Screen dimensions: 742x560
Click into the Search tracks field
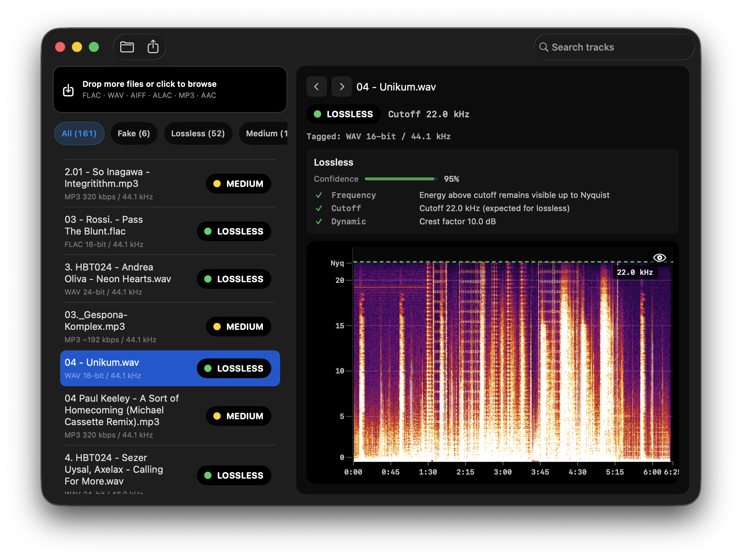[614, 47]
